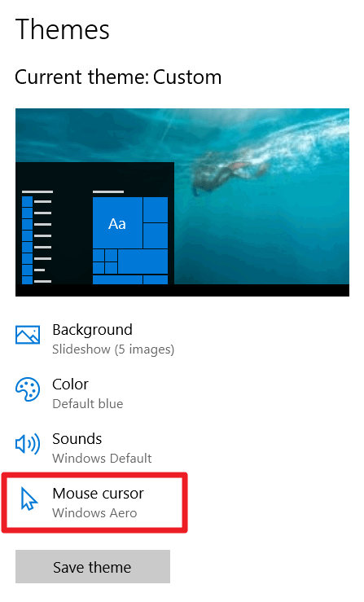Click the "Current theme: Custom" heading
The image size is (364, 602).
pyautogui.click(x=118, y=77)
